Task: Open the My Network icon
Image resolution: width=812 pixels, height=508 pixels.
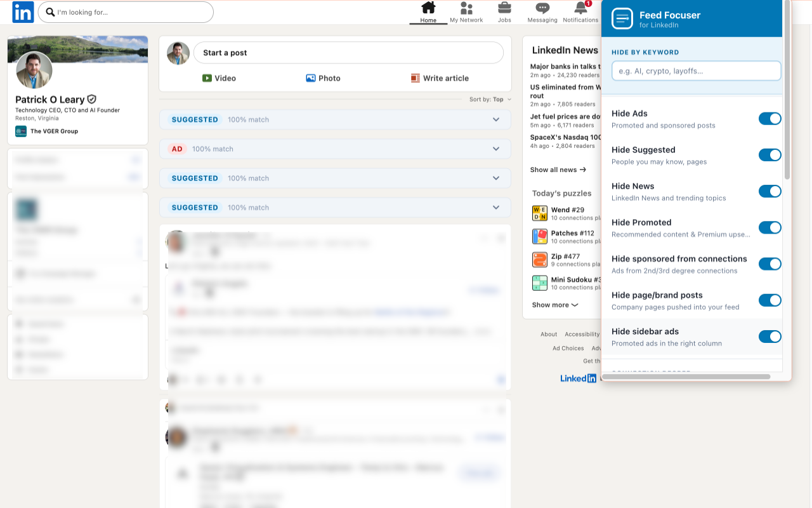Action: click(x=466, y=8)
